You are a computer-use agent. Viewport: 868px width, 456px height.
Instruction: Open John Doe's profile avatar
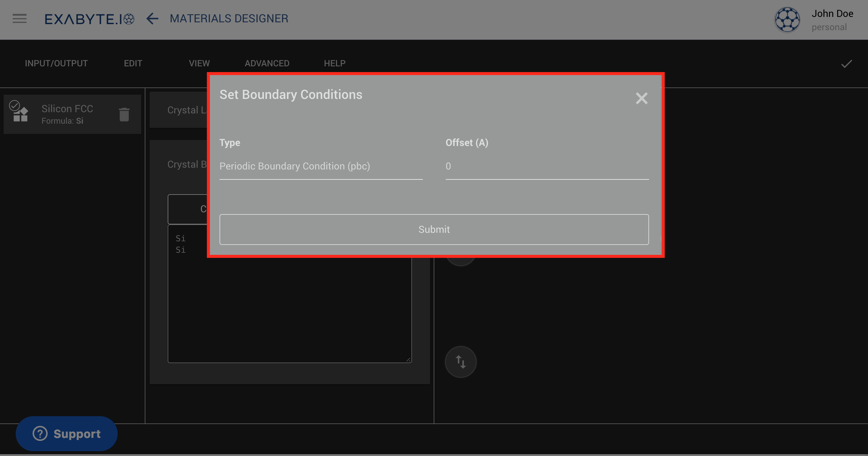pyautogui.click(x=787, y=20)
